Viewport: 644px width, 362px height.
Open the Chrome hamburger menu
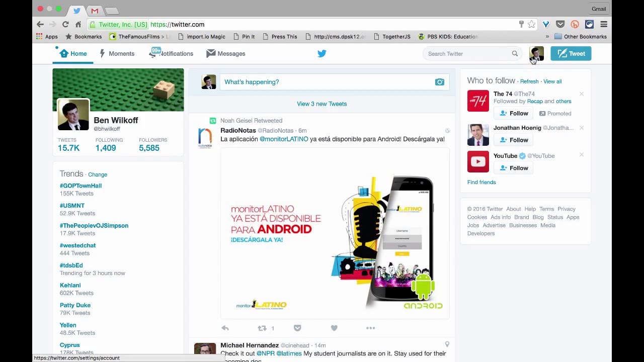click(x=604, y=24)
